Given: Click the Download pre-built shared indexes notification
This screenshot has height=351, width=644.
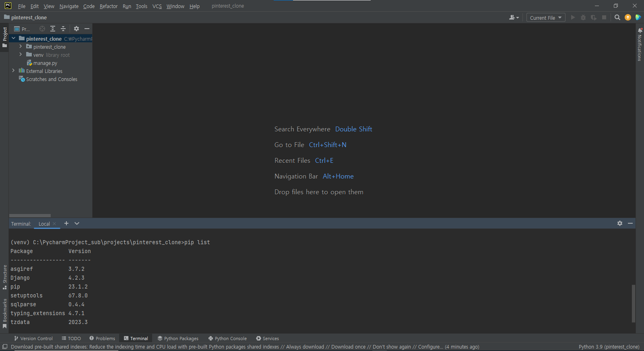Looking at the screenshot, I should click(x=245, y=347).
